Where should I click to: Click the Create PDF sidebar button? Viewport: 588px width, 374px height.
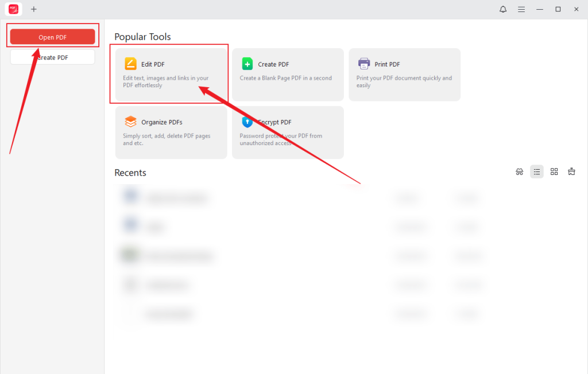point(52,57)
